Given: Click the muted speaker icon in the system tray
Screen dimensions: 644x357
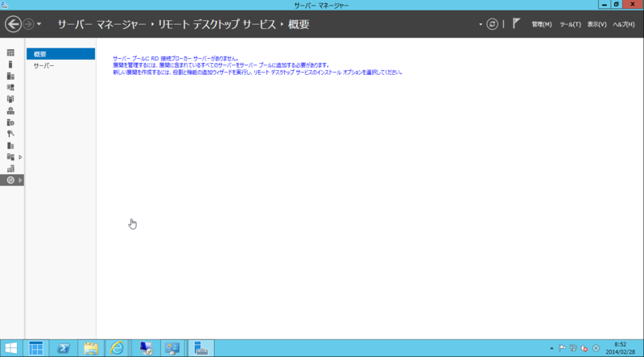Looking at the screenshot, I should (x=584, y=348).
